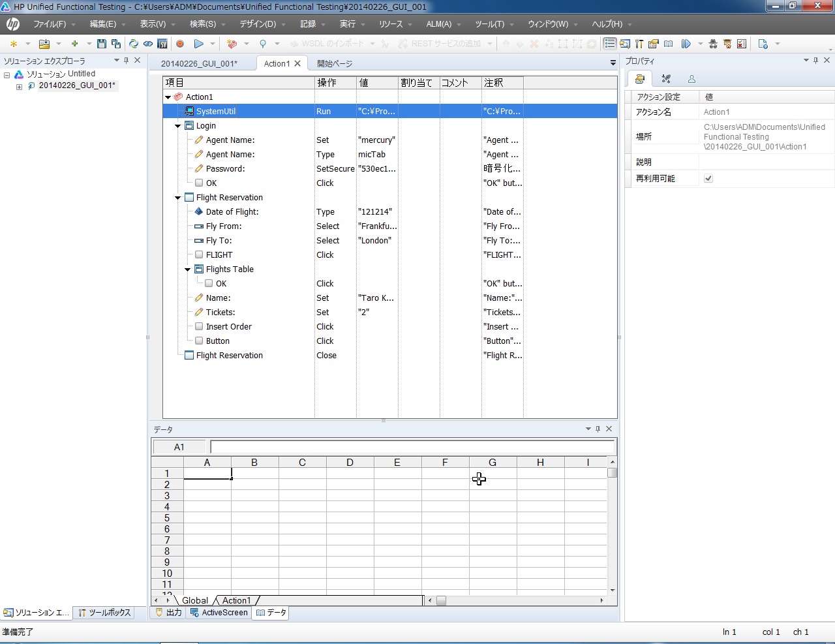
Task: Click the HP logo button
Action: pyautogui.click(x=13, y=24)
